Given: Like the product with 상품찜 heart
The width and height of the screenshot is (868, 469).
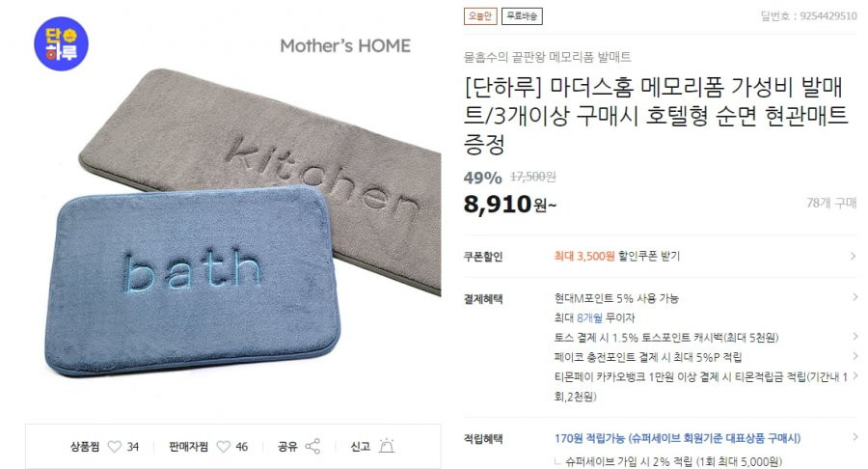Looking at the screenshot, I should click(114, 446).
